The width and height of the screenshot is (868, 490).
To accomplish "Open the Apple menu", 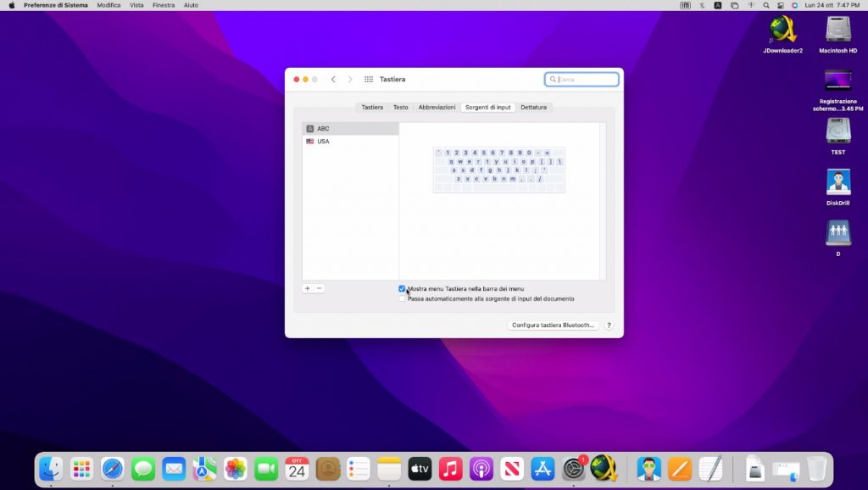I will coord(12,5).
